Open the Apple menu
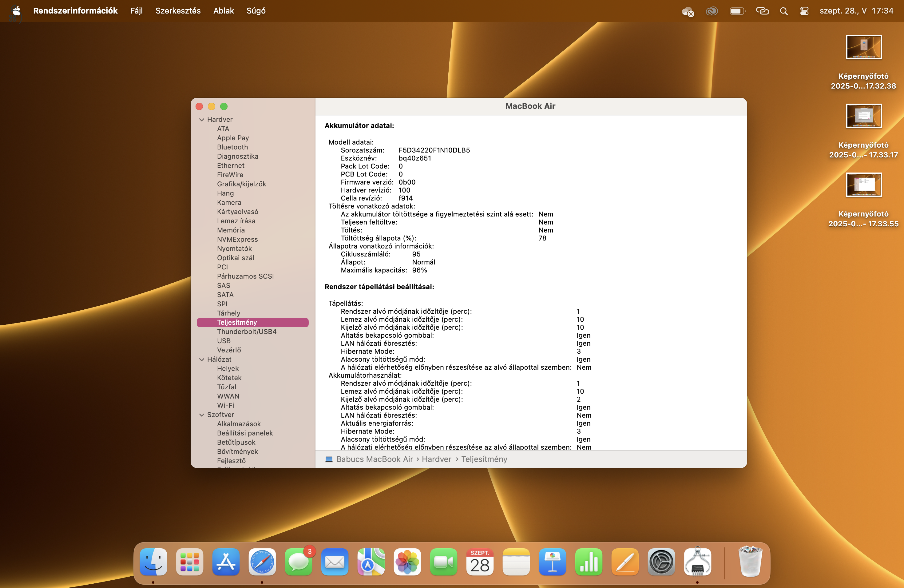 tap(16, 11)
